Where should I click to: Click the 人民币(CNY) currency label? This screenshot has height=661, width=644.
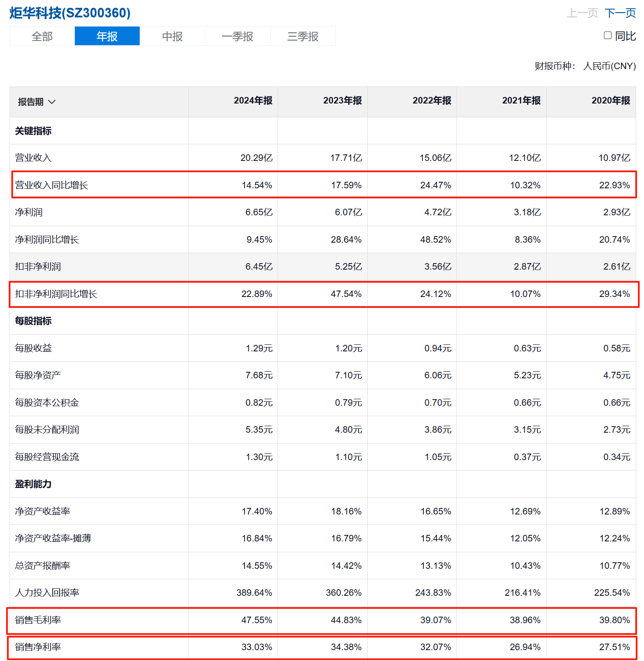point(610,66)
